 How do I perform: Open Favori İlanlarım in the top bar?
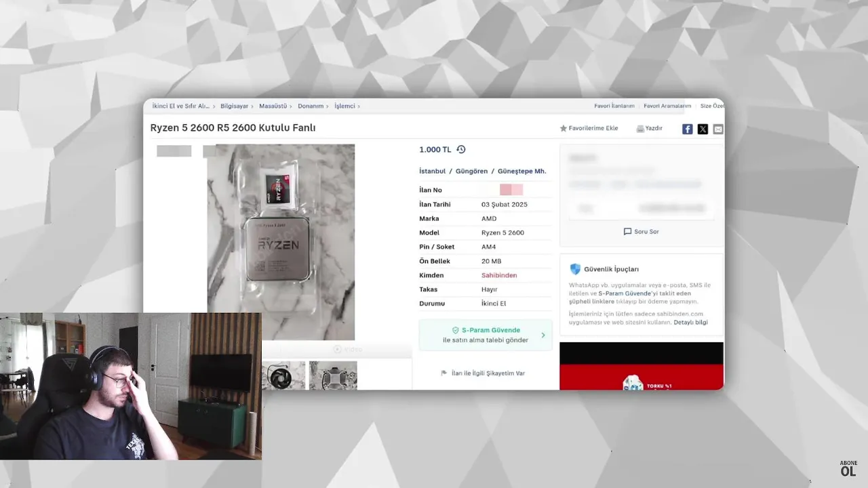click(x=614, y=106)
